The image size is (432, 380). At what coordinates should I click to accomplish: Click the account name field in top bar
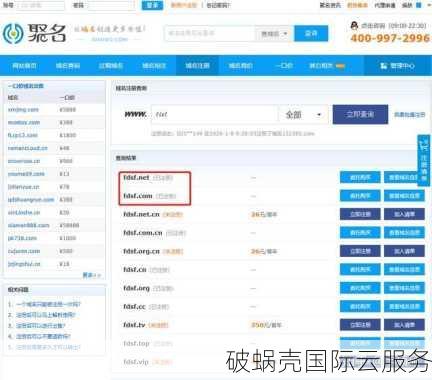point(41,5)
